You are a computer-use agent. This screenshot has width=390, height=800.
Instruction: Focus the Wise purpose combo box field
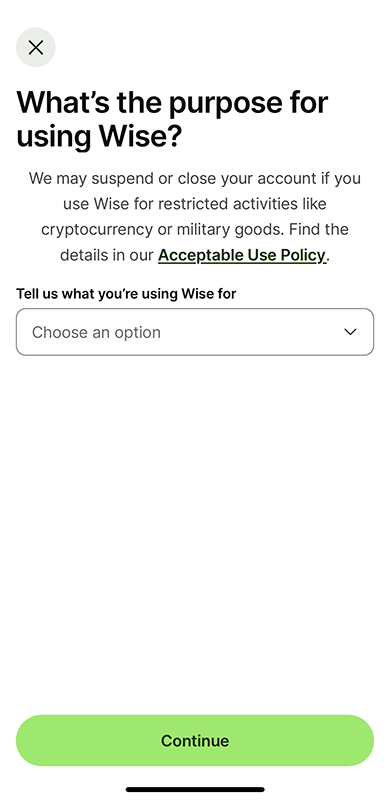pos(195,332)
